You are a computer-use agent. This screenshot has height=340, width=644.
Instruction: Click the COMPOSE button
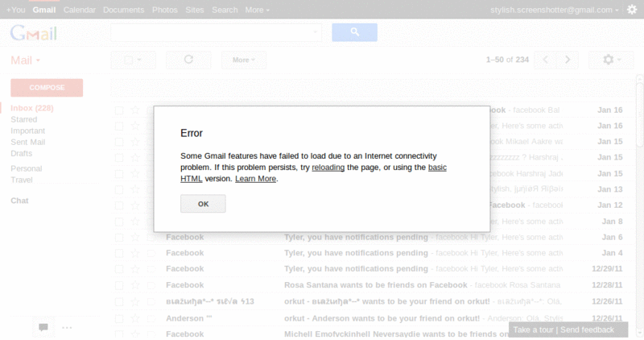click(47, 88)
